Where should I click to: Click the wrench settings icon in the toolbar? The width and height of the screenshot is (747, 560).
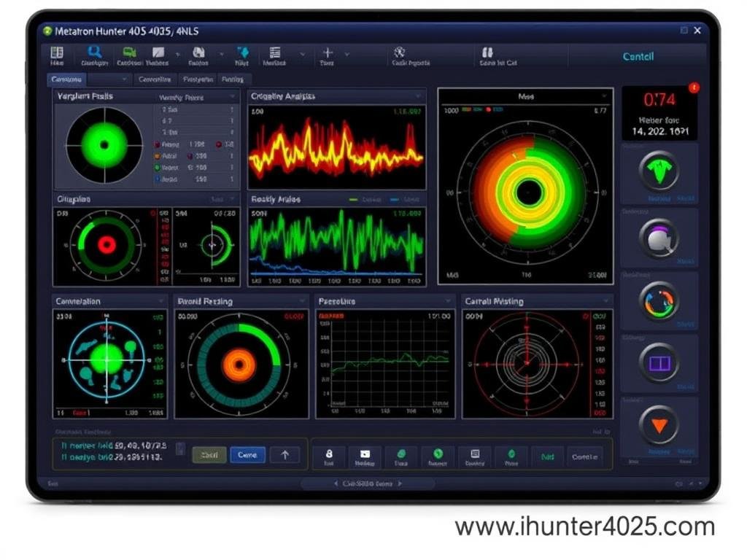399,53
